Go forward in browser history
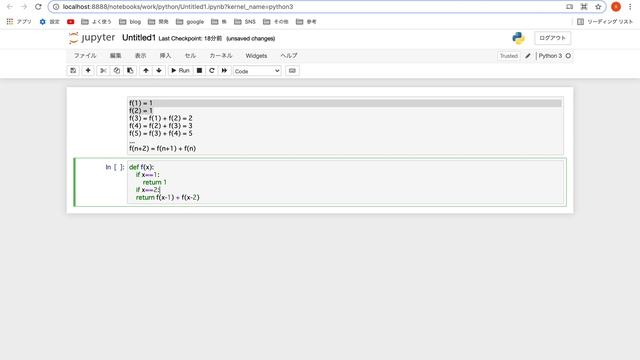This screenshot has width=640, height=360. [24, 7]
